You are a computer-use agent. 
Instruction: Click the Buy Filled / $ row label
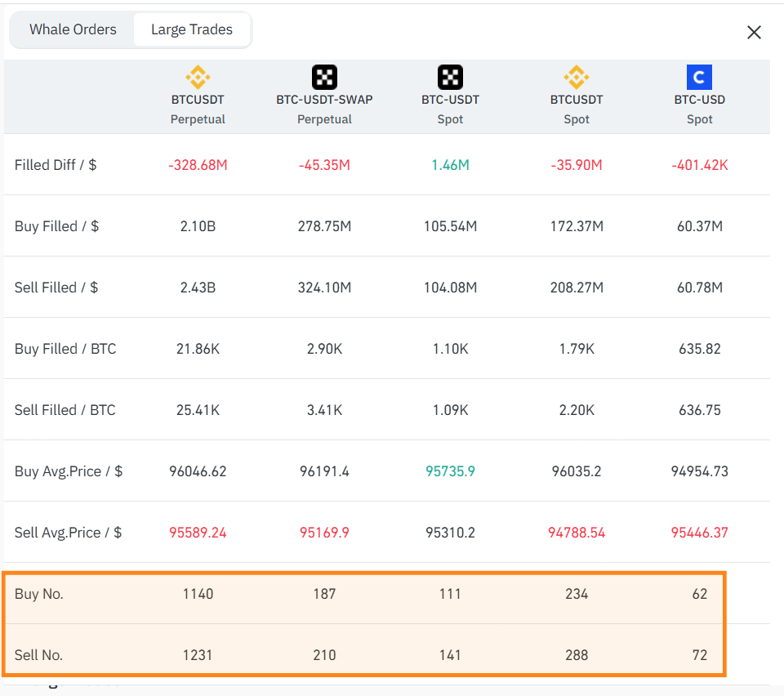(x=56, y=226)
